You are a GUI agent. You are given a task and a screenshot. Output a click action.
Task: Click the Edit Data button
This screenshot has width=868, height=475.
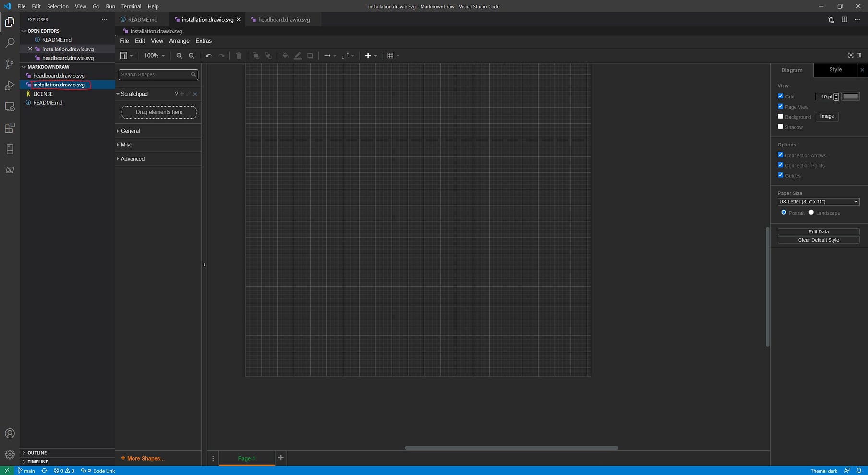click(819, 231)
